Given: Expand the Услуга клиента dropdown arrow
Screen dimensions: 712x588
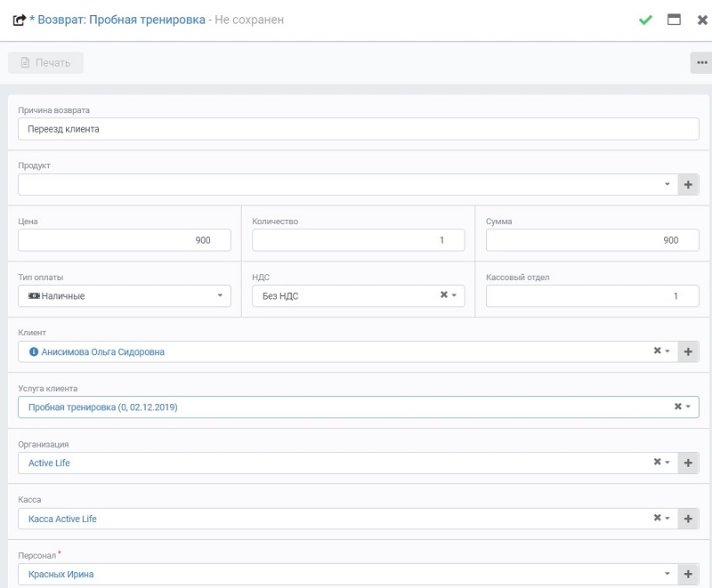Looking at the screenshot, I should [688, 407].
